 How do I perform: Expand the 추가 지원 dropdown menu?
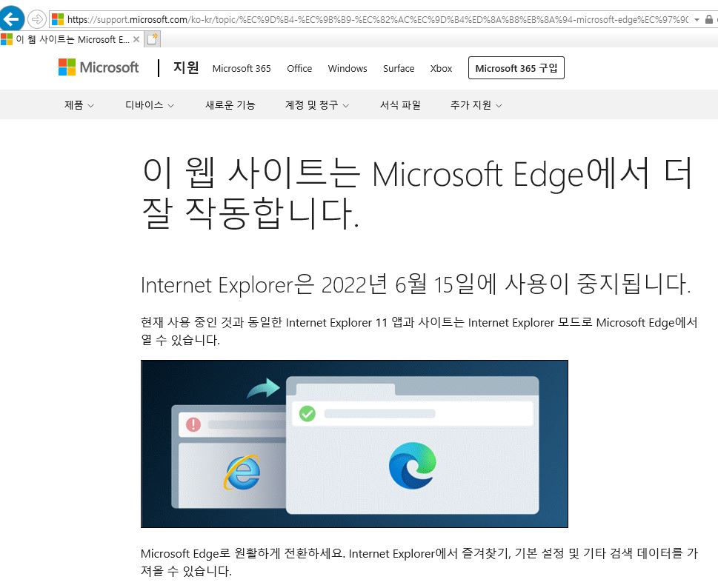476,104
